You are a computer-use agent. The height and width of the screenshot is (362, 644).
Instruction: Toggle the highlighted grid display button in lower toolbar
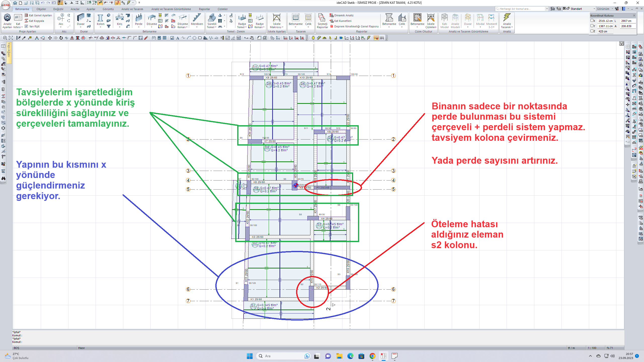376,38
